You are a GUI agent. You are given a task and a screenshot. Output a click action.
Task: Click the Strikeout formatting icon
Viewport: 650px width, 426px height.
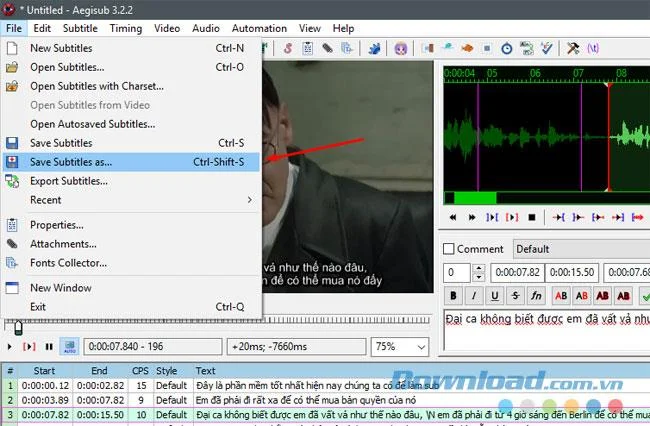pyautogui.click(x=515, y=295)
